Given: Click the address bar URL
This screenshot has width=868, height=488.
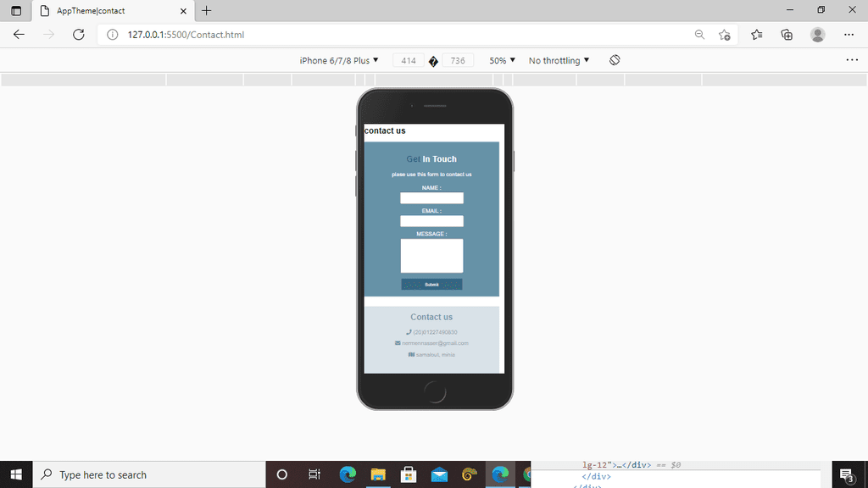Looking at the screenshot, I should 186,34.
